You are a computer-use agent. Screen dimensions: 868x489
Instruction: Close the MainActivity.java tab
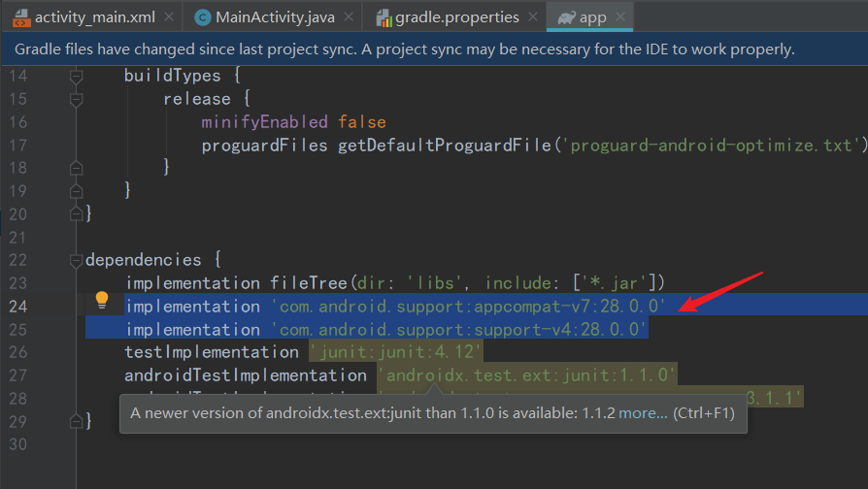click(x=349, y=17)
